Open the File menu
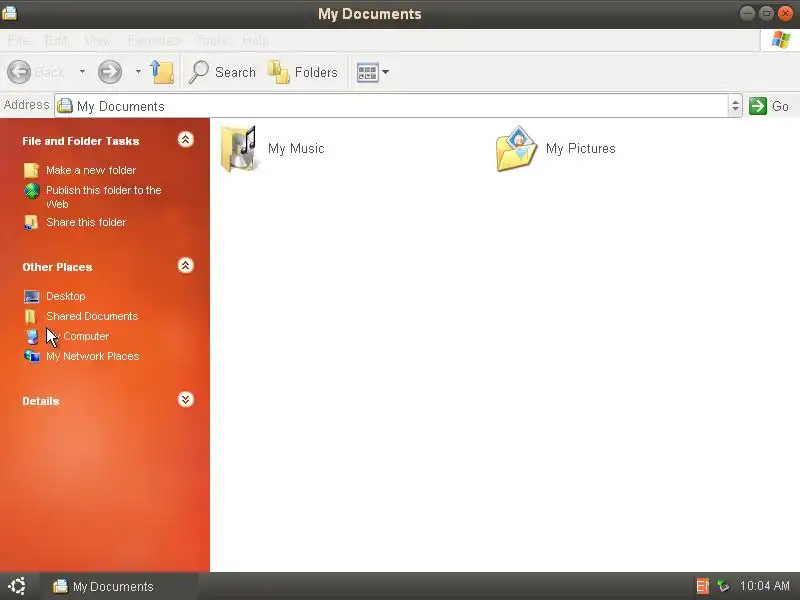This screenshot has height=600, width=800. pyautogui.click(x=18, y=40)
